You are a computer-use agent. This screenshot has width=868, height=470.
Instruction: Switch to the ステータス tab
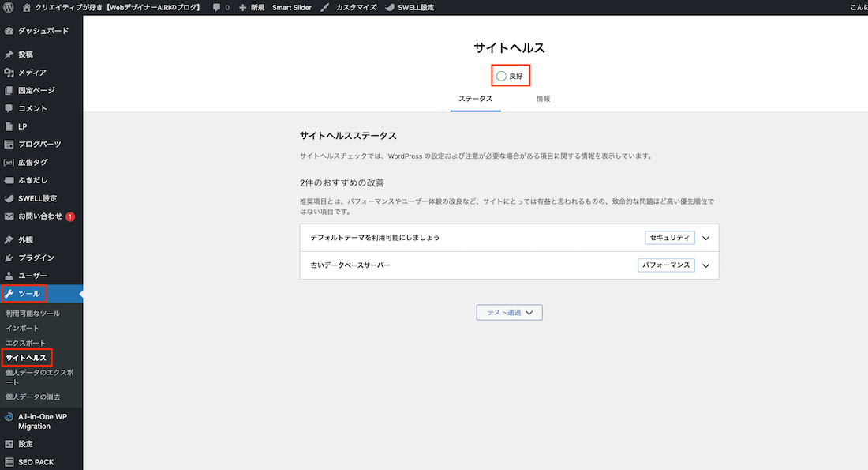(x=476, y=100)
